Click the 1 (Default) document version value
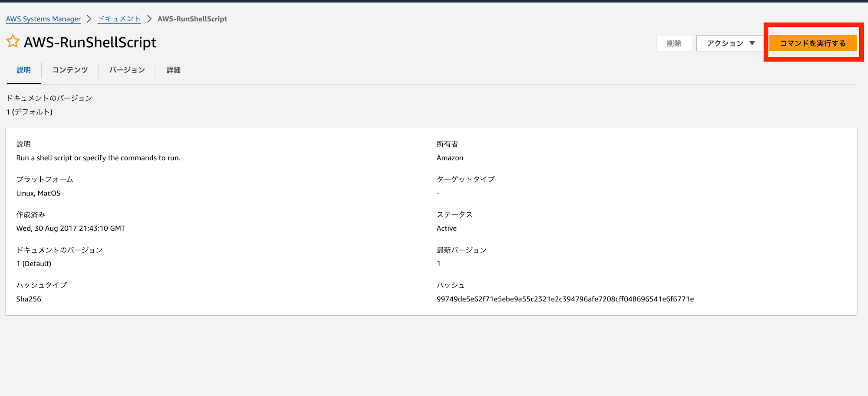 [x=34, y=264]
